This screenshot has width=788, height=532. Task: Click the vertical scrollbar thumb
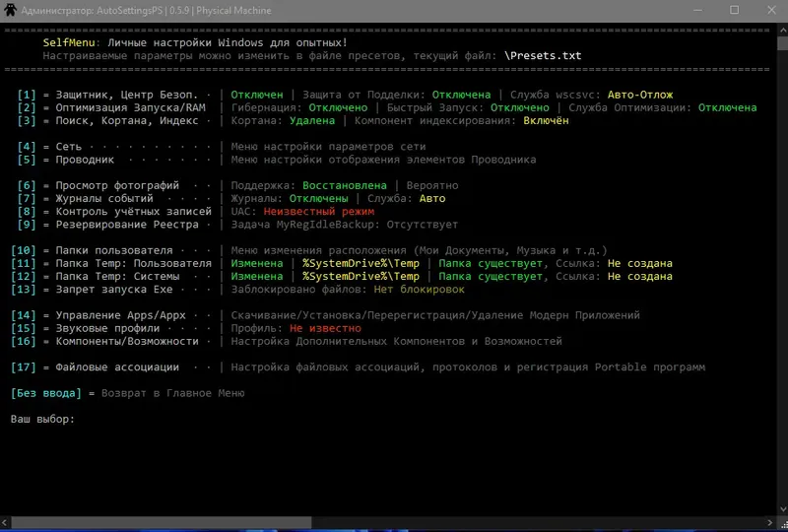(x=782, y=42)
